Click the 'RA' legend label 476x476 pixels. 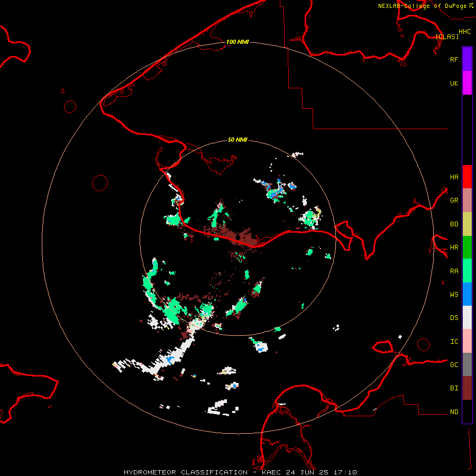[454, 271]
